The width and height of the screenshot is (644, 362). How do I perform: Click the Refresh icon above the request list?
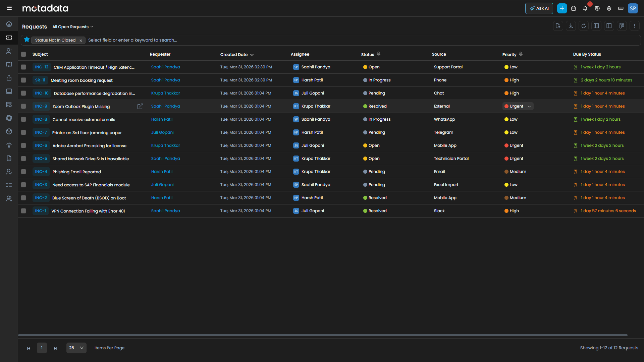click(584, 26)
